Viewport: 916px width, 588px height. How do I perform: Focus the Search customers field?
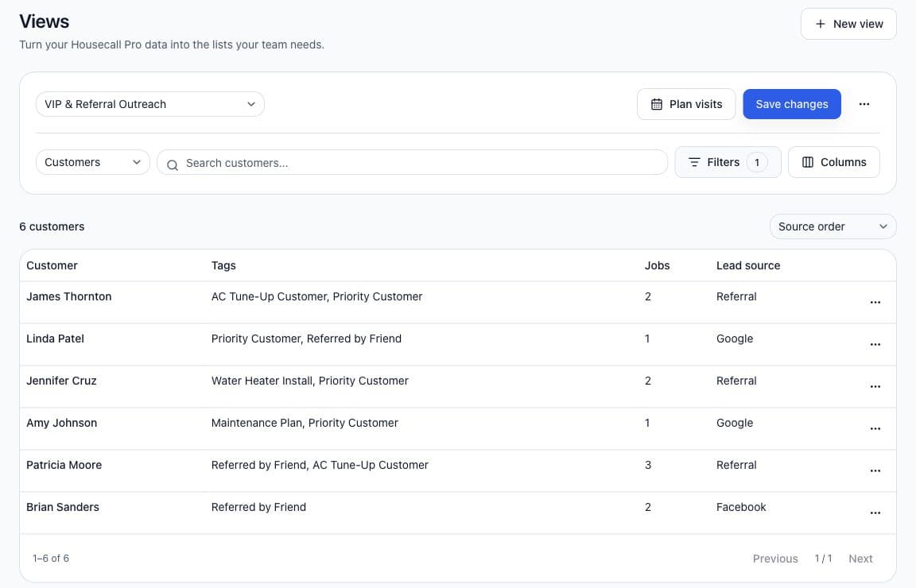click(x=413, y=162)
